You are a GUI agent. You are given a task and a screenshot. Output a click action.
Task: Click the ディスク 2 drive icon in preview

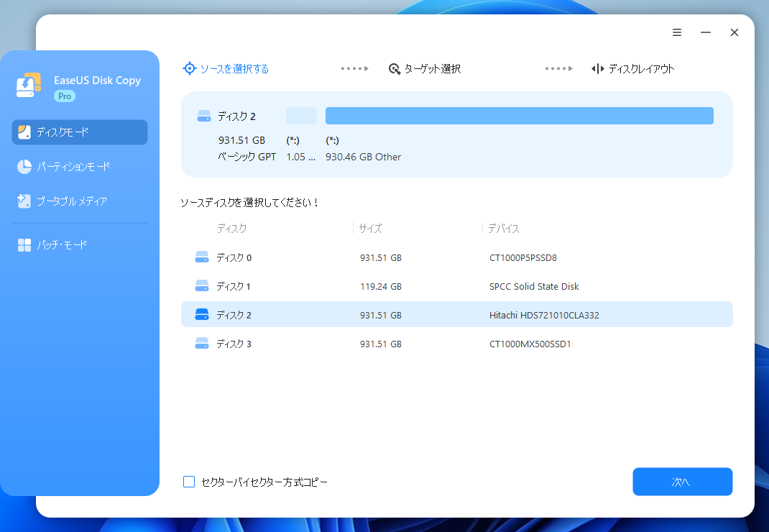tap(204, 116)
